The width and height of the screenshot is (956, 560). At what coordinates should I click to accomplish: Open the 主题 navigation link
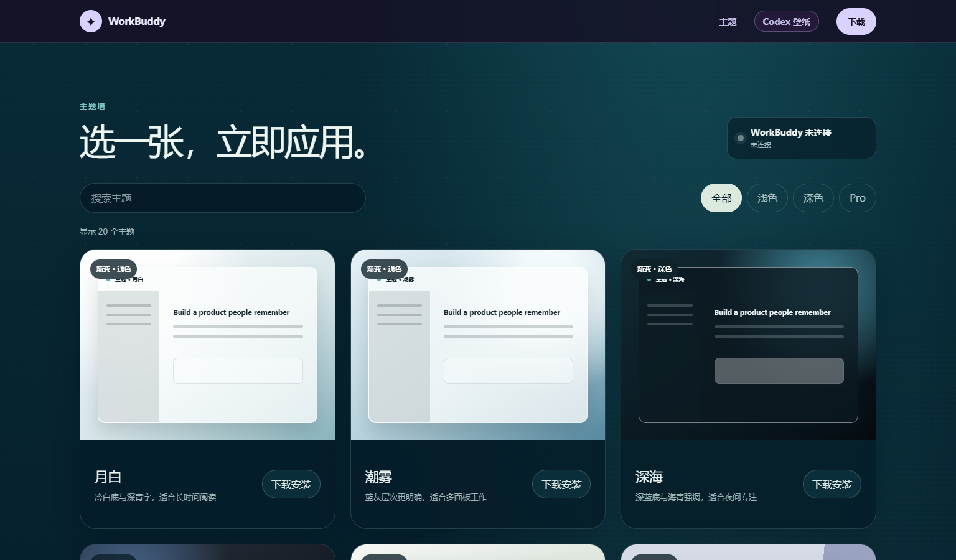[728, 22]
